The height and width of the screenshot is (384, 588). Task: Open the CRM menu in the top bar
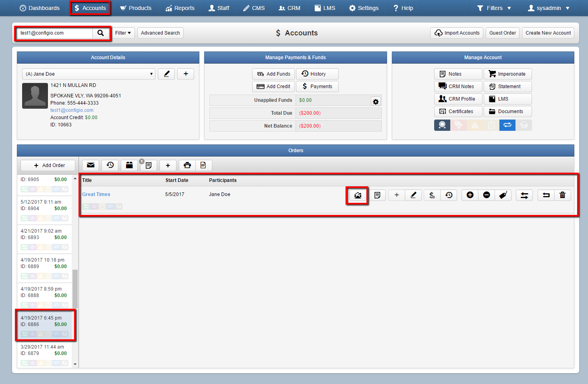tap(290, 8)
